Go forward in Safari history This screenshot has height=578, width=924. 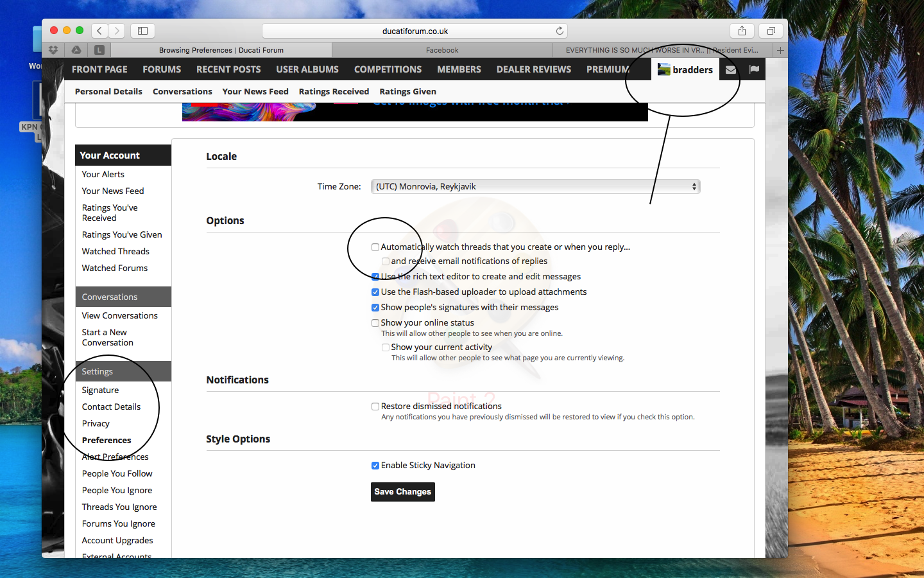coord(116,30)
